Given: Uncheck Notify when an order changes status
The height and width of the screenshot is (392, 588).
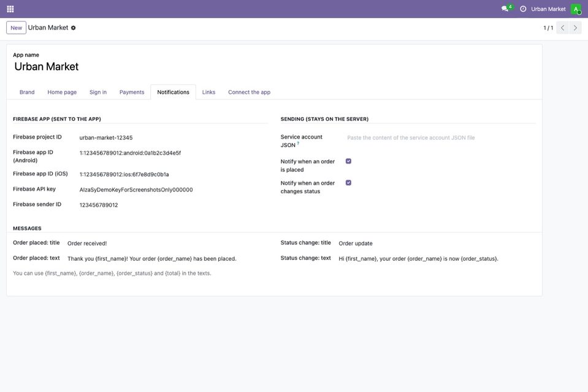Looking at the screenshot, I should (348, 183).
